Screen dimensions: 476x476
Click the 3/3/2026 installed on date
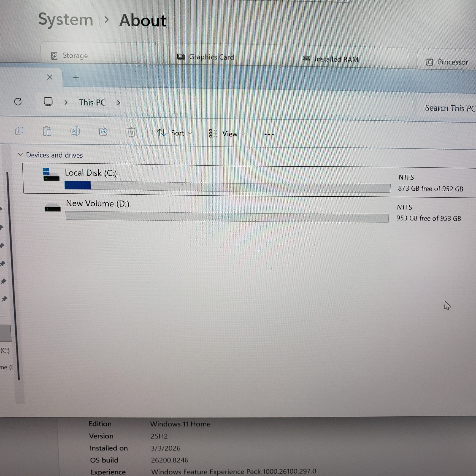tap(165, 448)
